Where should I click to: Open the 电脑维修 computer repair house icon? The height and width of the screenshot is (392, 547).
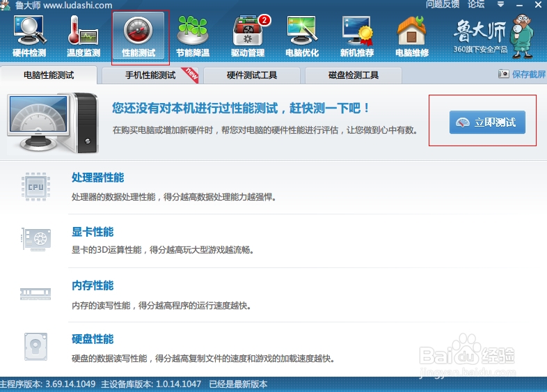point(412,37)
